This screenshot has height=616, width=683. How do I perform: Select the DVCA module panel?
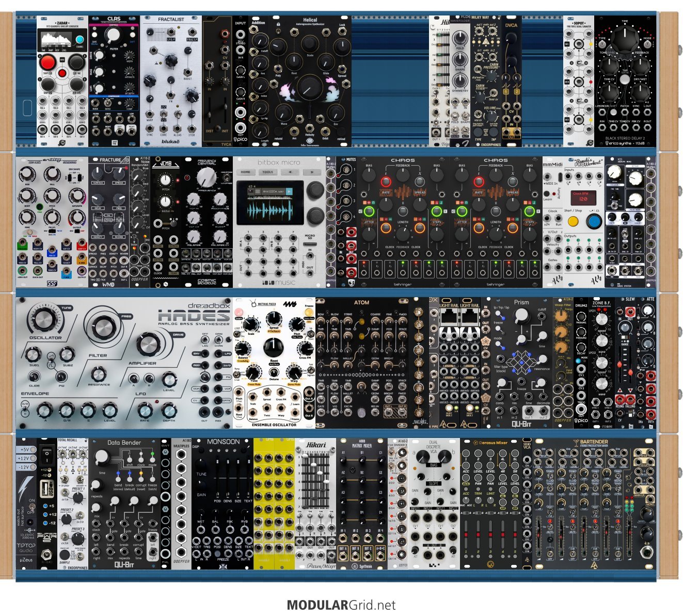[x=511, y=81]
